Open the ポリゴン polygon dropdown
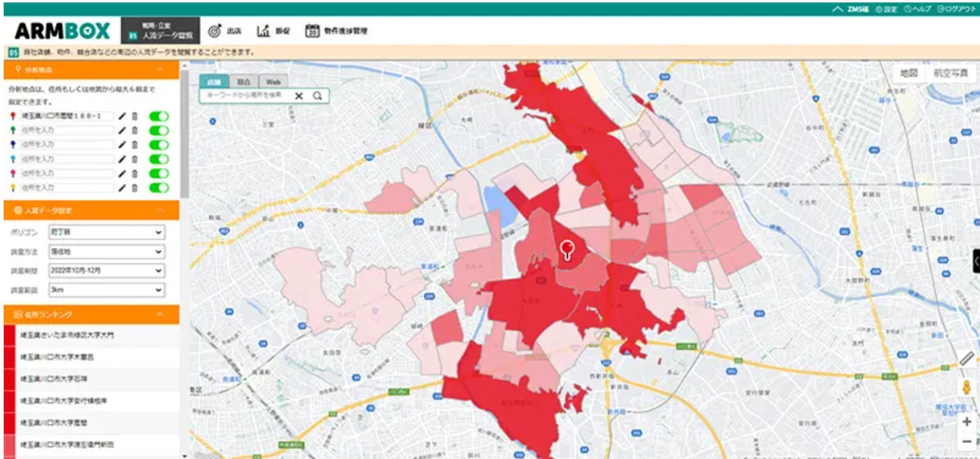 click(x=106, y=232)
